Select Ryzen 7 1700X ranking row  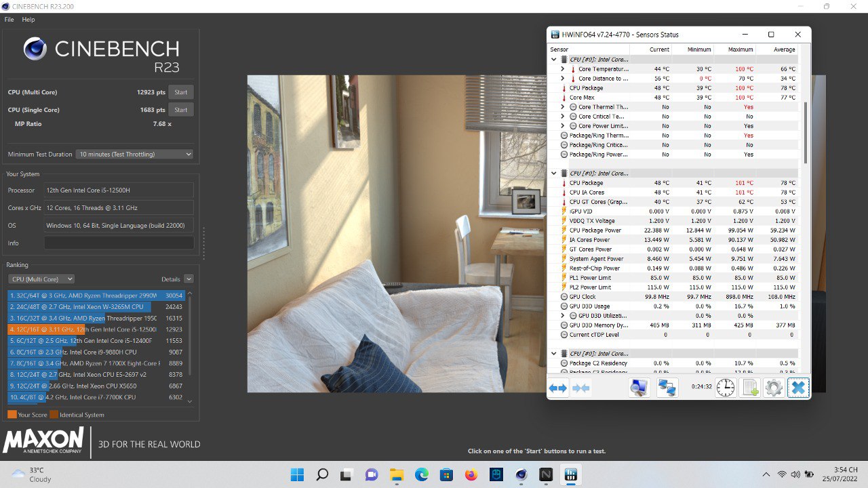click(96, 363)
